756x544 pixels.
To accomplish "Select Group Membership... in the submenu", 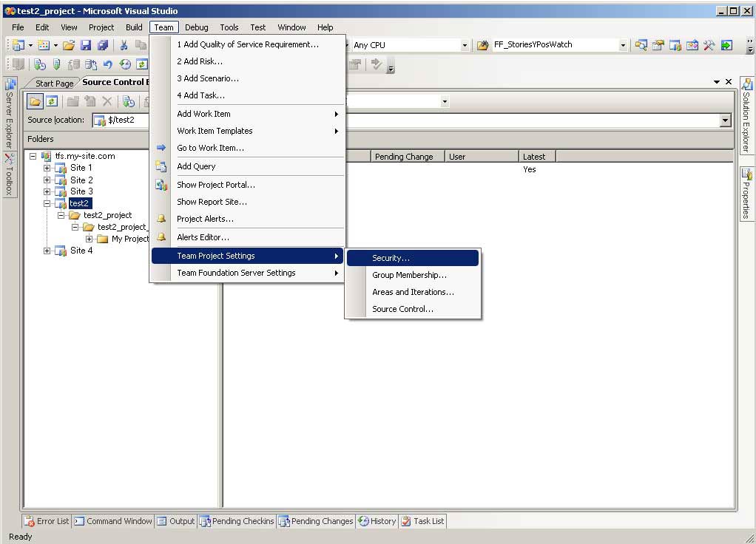I will point(413,275).
